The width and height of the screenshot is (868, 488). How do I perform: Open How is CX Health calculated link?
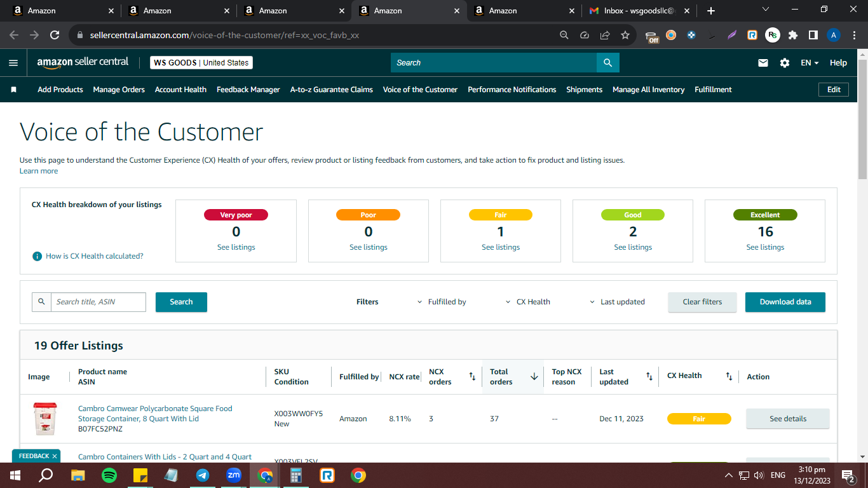pyautogui.click(x=95, y=256)
